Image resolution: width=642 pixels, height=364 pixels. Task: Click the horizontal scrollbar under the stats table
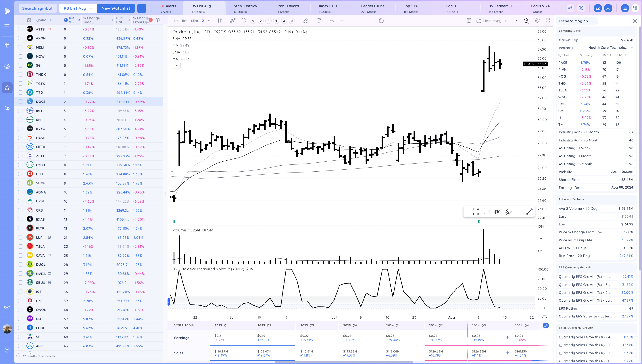pos(344,362)
